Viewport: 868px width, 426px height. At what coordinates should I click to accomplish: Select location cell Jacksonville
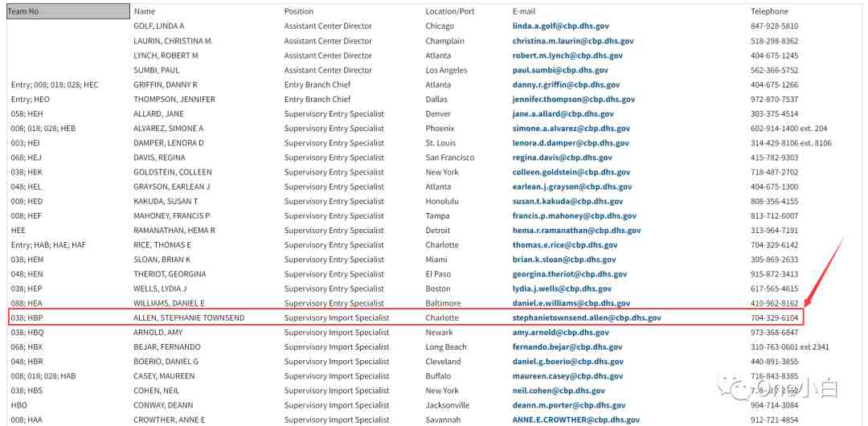pyautogui.click(x=448, y=405)
